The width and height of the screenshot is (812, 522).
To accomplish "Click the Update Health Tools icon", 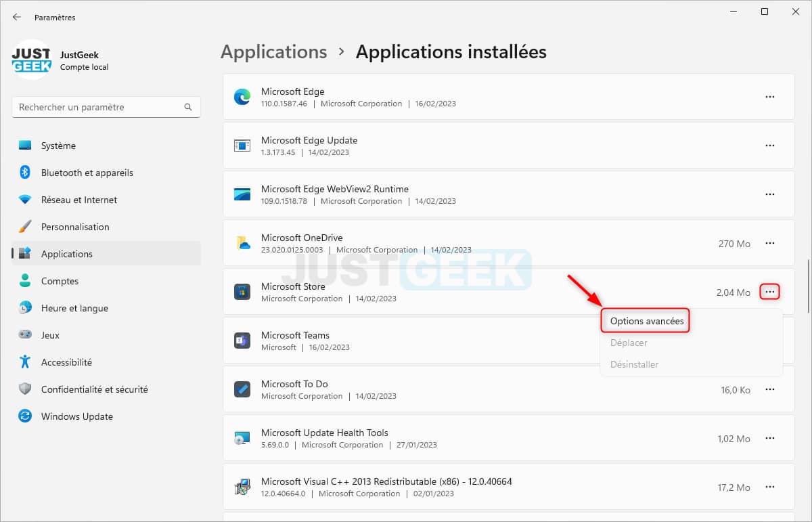I will (x=242, y=438).
